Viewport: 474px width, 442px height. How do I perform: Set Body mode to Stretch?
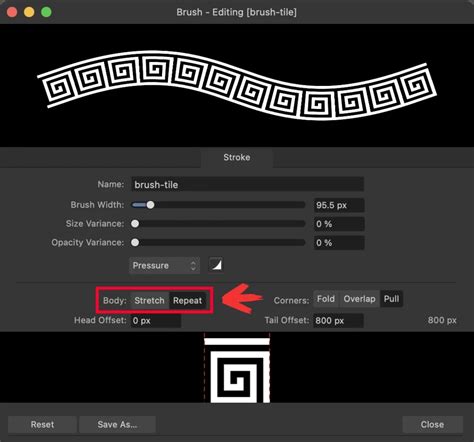tap(150, 300)
